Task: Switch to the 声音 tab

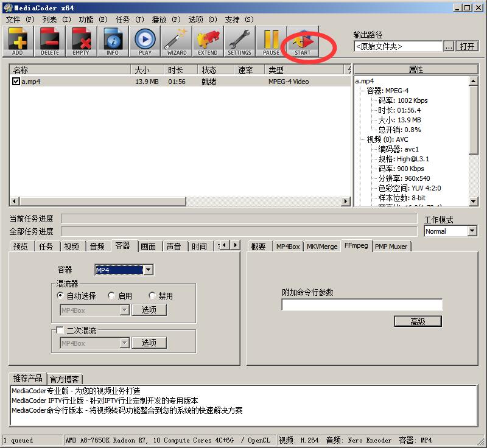Action: point(173,247)
